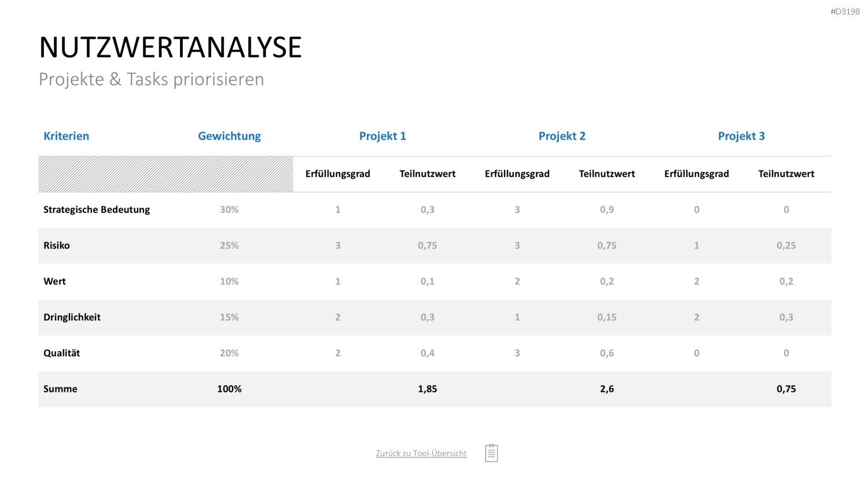Click the Summe total 2,6 cell

pos(607,389)
